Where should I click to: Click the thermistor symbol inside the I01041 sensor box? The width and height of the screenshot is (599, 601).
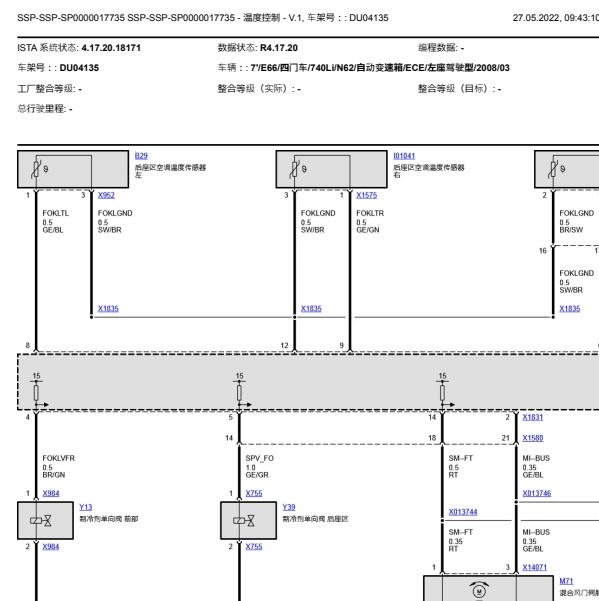click(x=295, y=169)
